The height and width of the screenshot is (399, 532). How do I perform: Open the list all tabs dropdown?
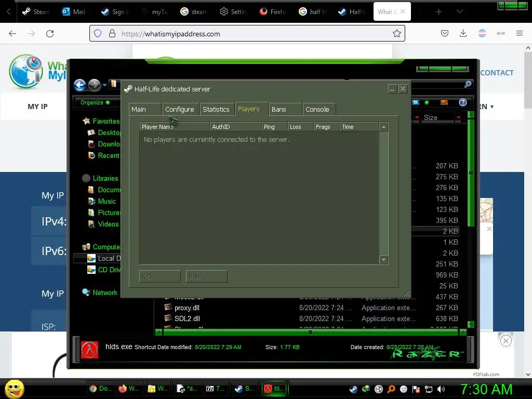point(459,11)
